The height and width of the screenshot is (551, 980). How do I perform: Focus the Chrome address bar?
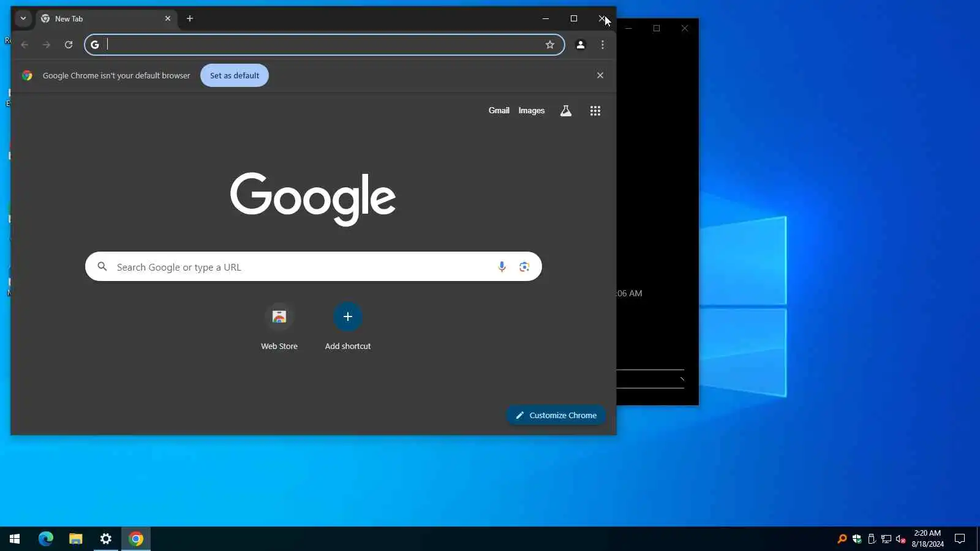point(324,45)
